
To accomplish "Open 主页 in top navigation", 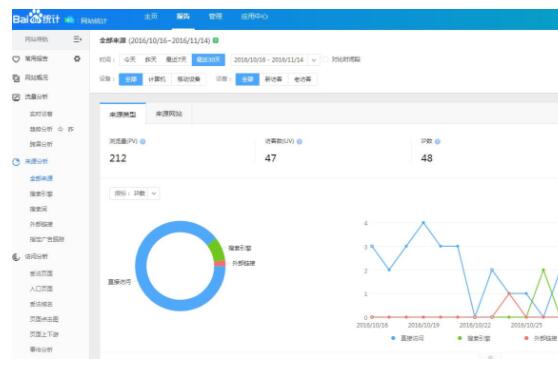I will point(151,16).
